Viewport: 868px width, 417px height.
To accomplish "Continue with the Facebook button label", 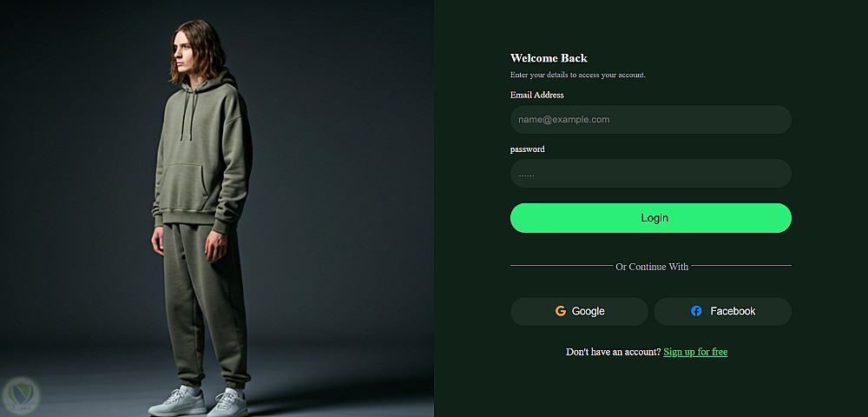I will pos(733,311).
